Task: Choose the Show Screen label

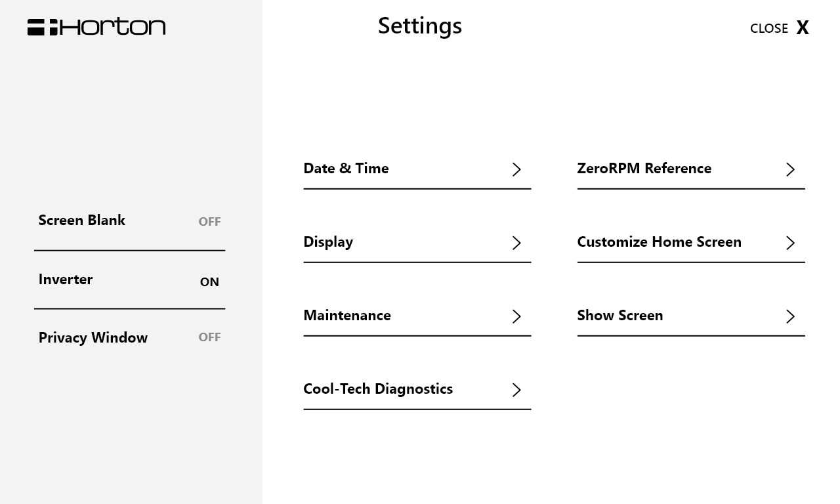Action: click(x=619, y=316)
